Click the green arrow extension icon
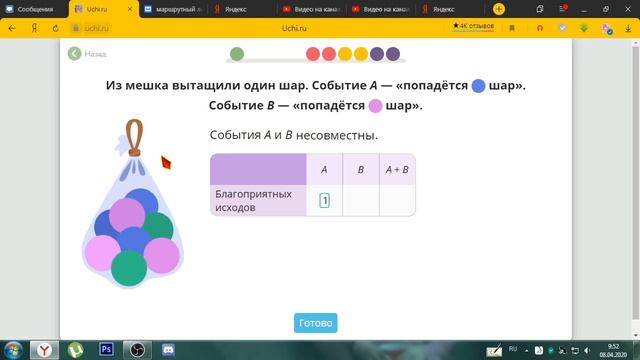640x360 pixels. [584, 28]
